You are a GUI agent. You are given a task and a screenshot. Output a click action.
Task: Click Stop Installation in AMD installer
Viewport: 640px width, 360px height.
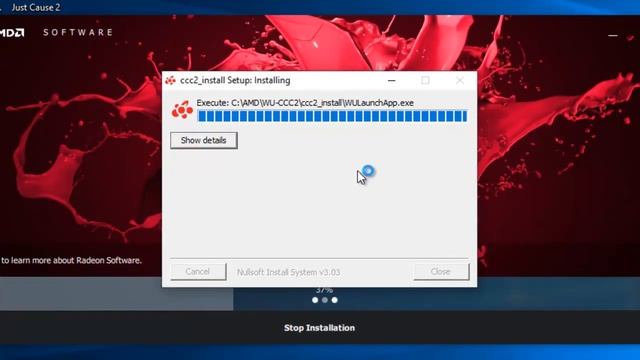pos(320,328)
